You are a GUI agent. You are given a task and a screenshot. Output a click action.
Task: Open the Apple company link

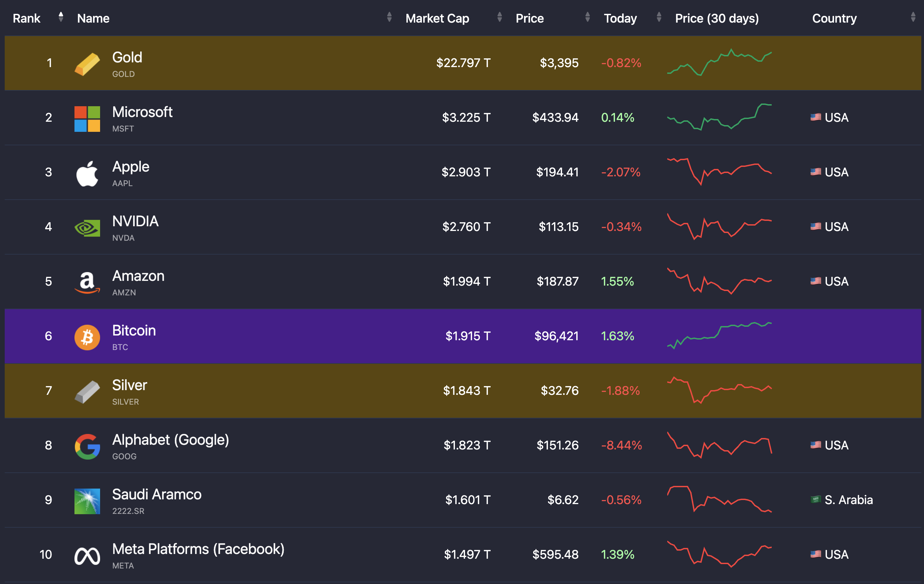click(130, 167)
